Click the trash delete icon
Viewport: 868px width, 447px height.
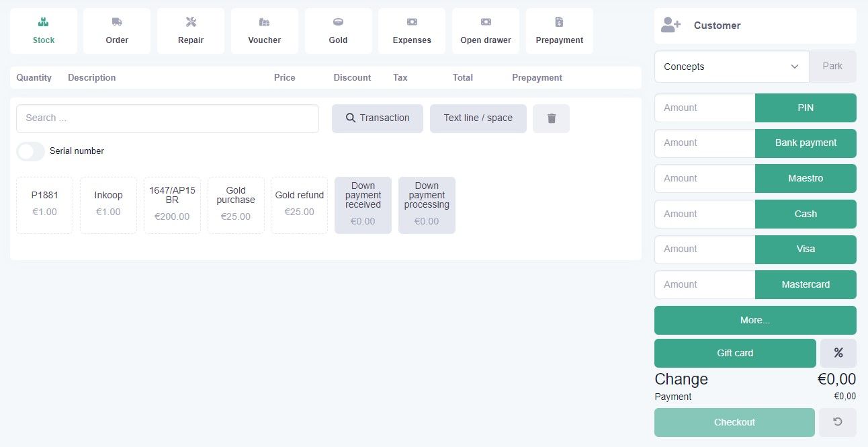pyautogui.click(x=551, y=118)
